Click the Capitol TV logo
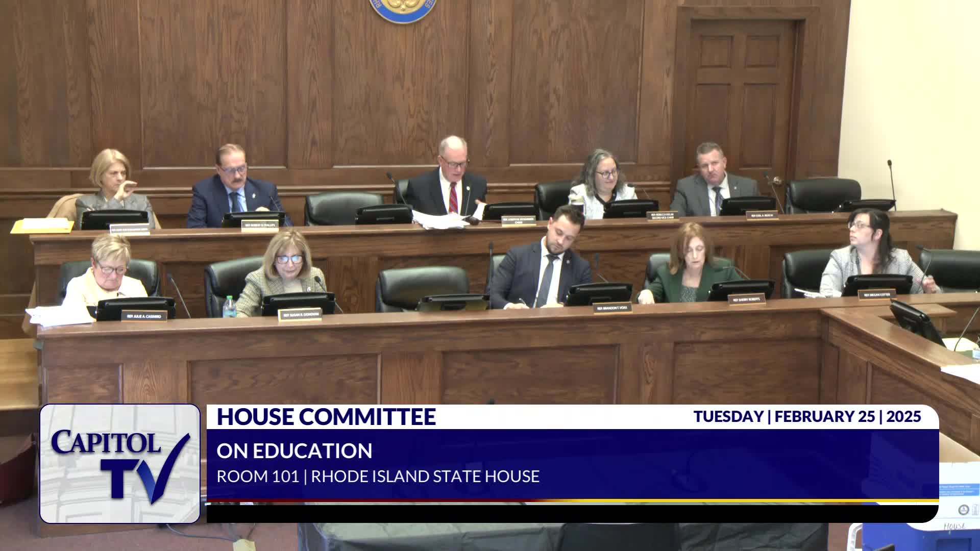Screen dimensions: 980x551 [x=119, y=463]
